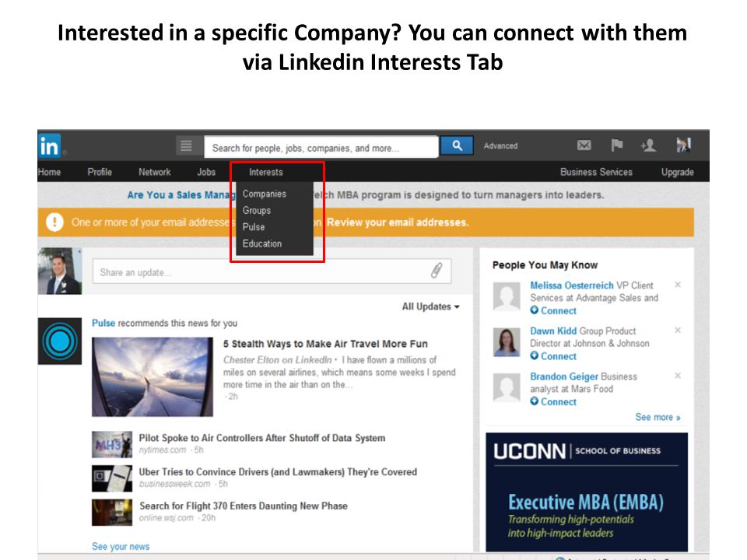Open Dawn Kidd's profile name

(x=553, y=331)
